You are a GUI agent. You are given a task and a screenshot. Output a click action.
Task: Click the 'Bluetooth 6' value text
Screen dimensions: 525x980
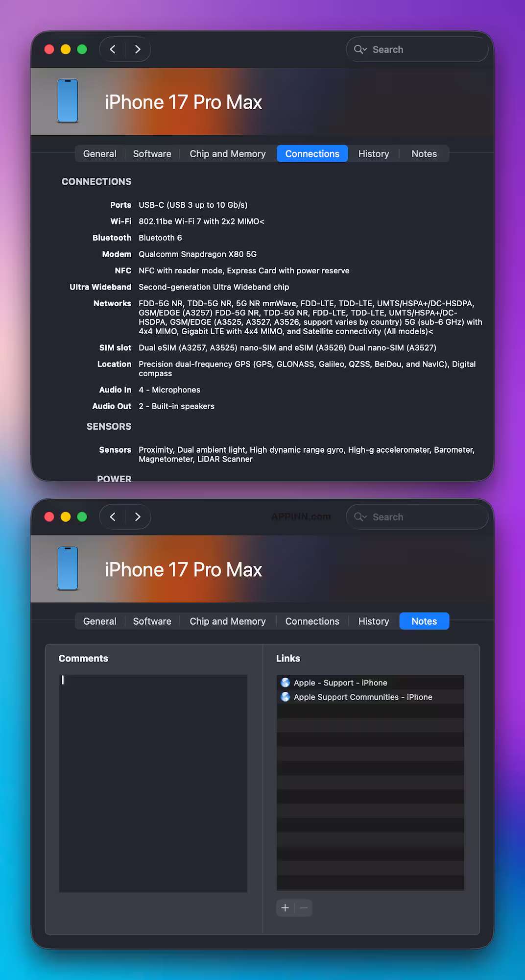pos(160,238)
